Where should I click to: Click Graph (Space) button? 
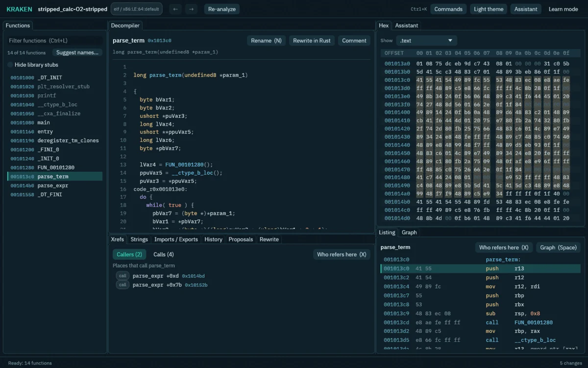(558, 247)
